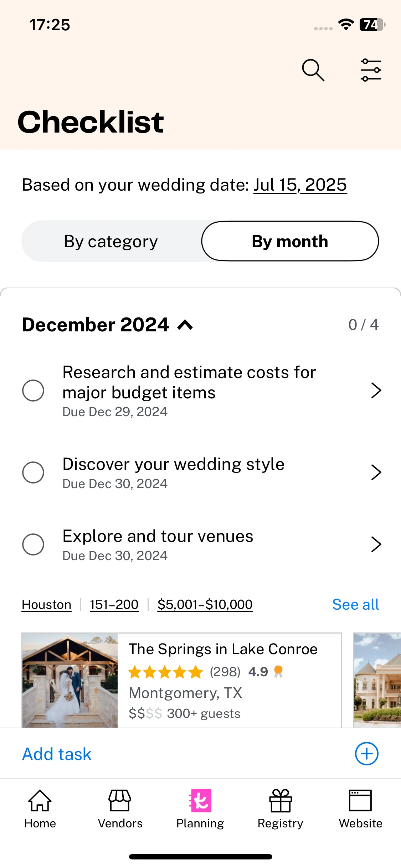Image resolution: width=401 pixels, height=868 pixels.
Task: Tap the plus circle add-task icon
Action: pyautogui.click(x=366, y=754)
